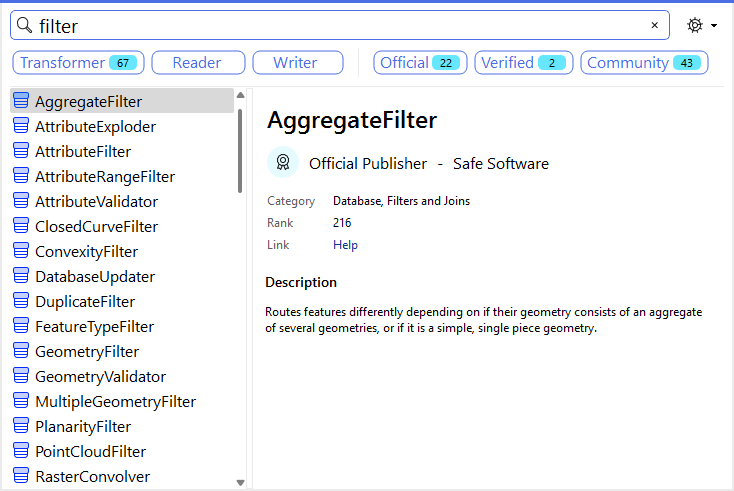Open the gear settings dropdown

pos(701,26)
